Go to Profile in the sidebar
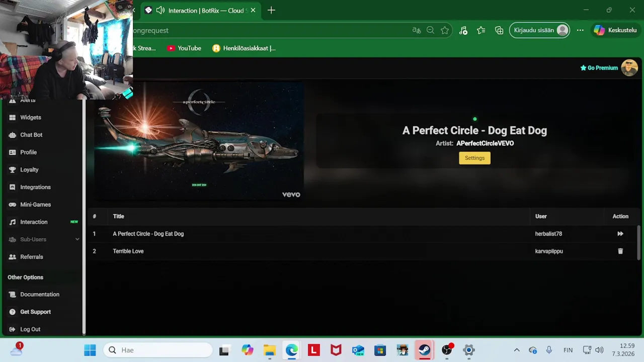The image size is (644, 362). 28,152
